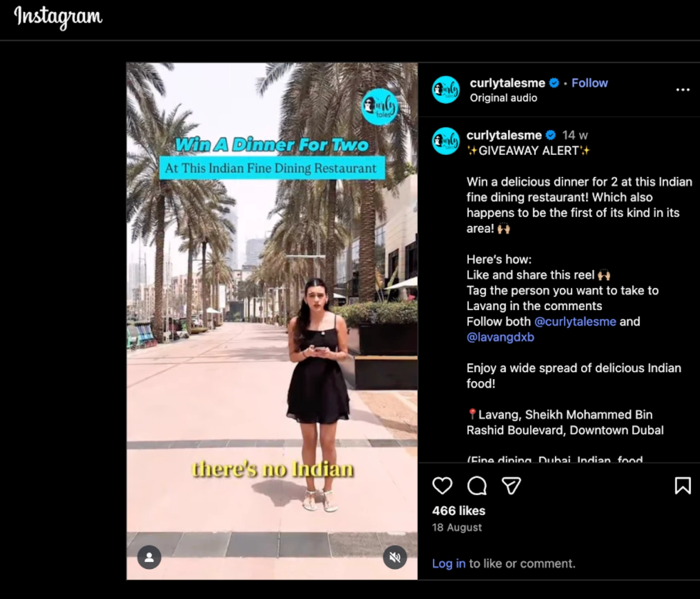The image size is (700, 599).
Task: Click the GIVEAWAY ALERT caption heading
Action: (528, 151)
